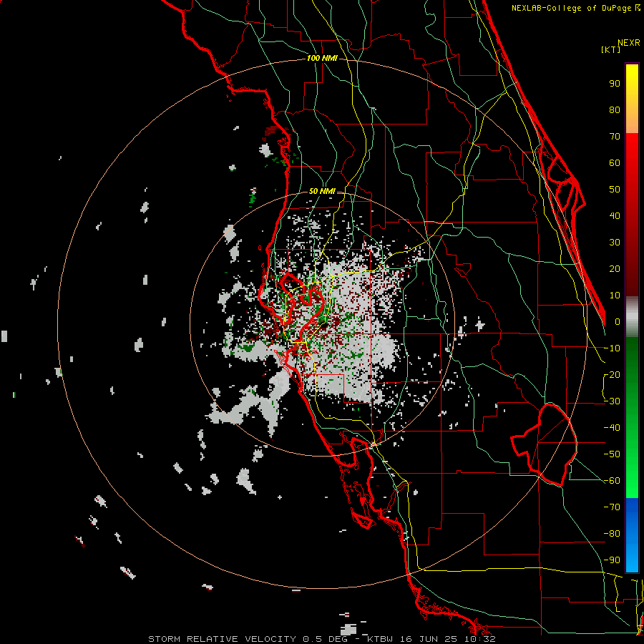
Task: Click the 0.5 DEG elevation text in the caption
Action: (x=325, y=639)
